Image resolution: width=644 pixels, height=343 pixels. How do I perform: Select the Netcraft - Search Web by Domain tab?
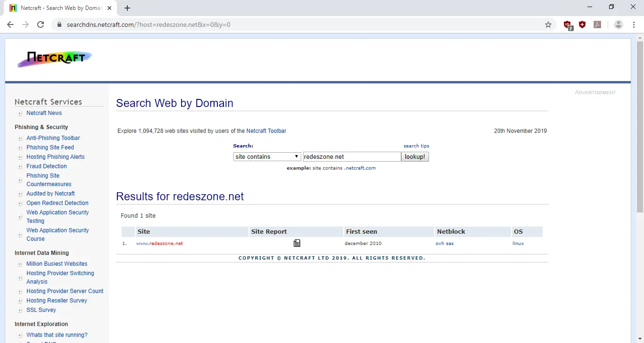tap(61, 8)
